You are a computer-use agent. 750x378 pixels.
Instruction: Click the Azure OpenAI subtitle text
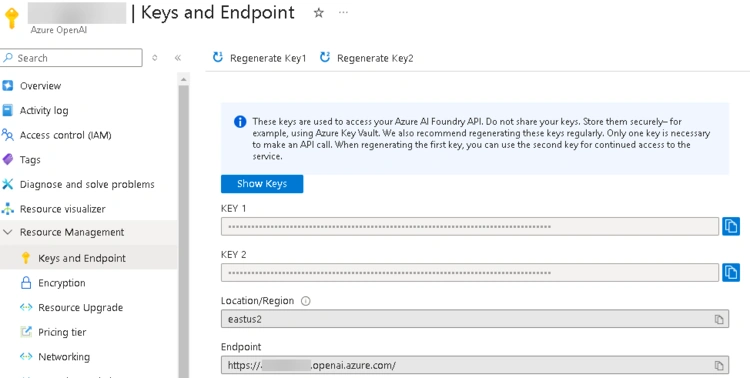[59, 30]
